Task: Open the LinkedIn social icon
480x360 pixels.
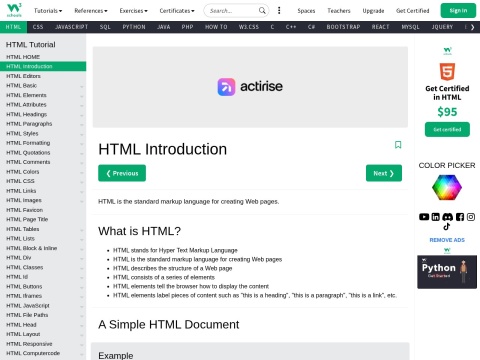Action: click(x=436, y=217)
